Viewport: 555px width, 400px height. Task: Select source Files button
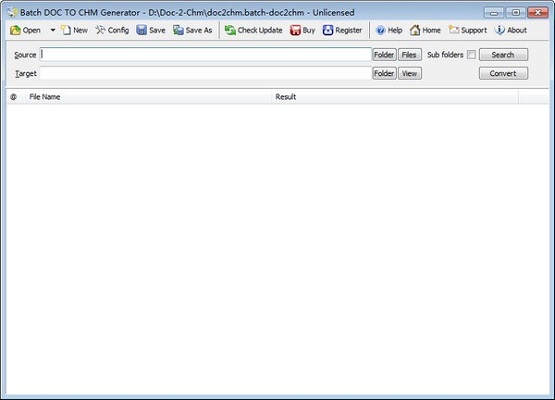410,55
